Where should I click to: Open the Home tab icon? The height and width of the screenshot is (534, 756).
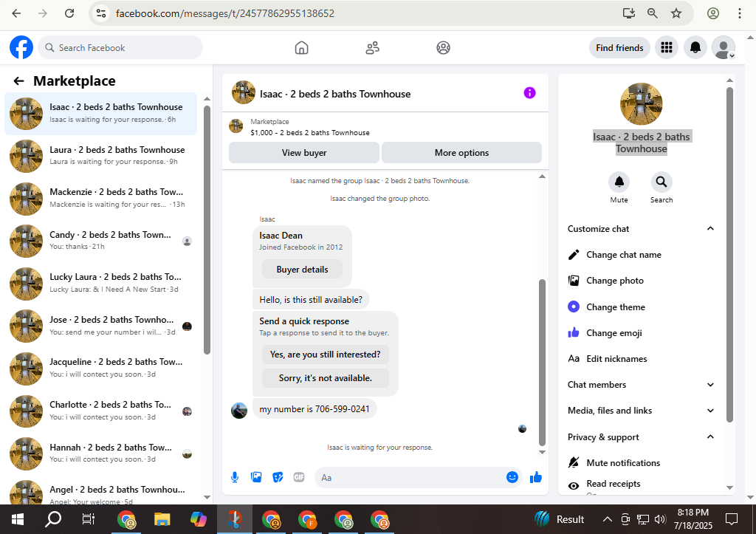click(301, 48)
